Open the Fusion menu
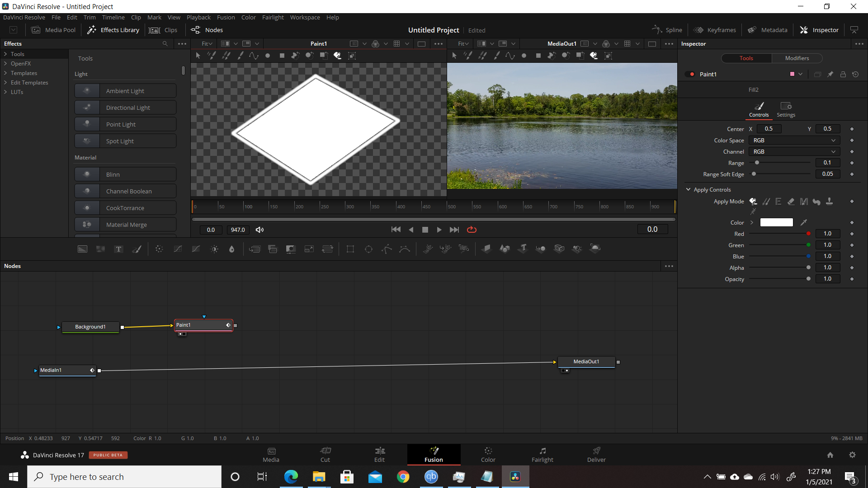The height and width of the screenshot is (488, 868). 226,17
